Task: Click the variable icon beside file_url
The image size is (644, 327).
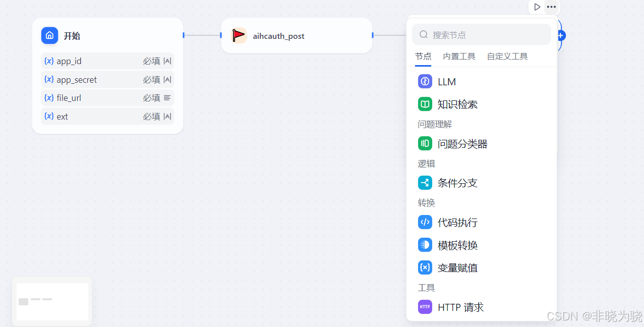Action: (x=49, y=98)
